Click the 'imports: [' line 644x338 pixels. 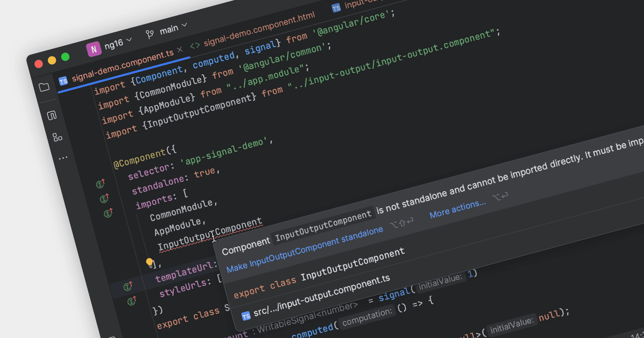click(x=163, y=199)
